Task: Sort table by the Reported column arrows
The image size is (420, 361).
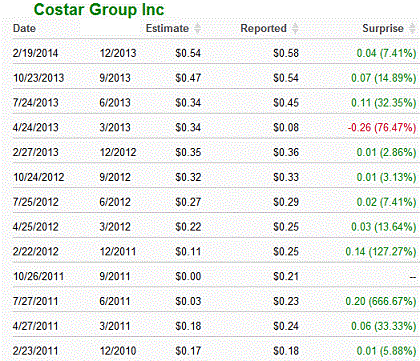Action: click(x=295, y=28)
